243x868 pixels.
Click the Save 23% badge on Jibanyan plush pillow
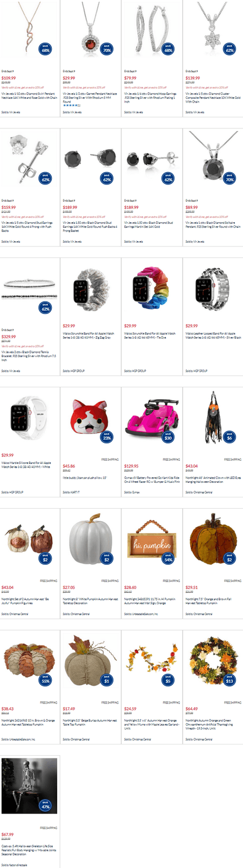107,437
